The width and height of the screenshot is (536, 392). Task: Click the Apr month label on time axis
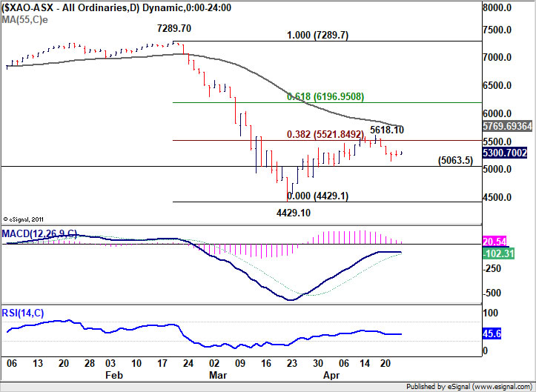coord(331,375)
